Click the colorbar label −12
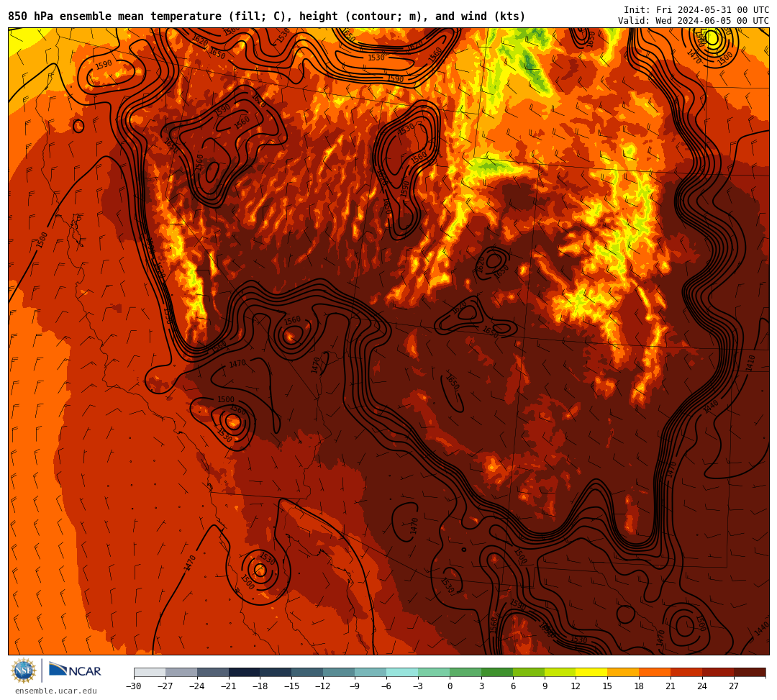 pos(324,686)
